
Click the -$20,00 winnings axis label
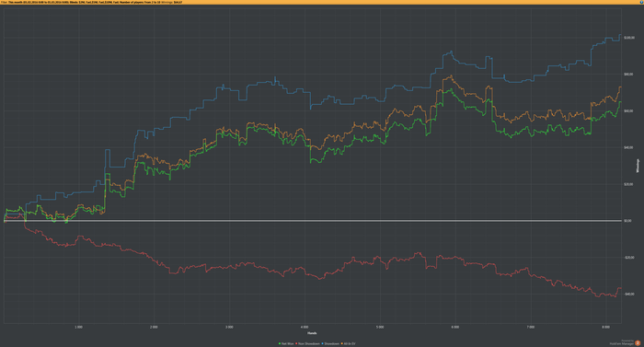tap(629, 258)
